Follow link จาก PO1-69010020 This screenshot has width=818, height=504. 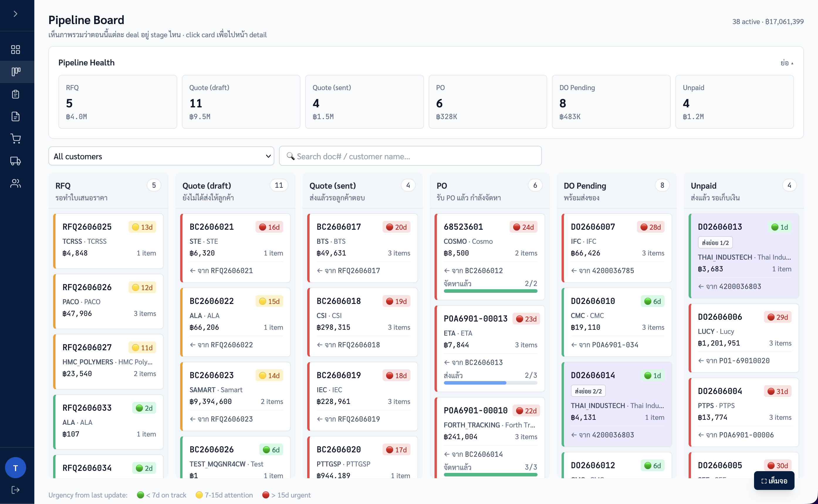[x=734, y=361]
